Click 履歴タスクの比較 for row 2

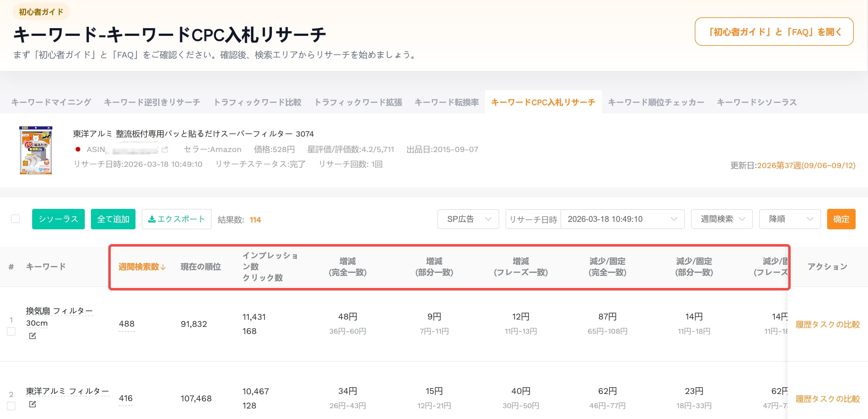827,399
